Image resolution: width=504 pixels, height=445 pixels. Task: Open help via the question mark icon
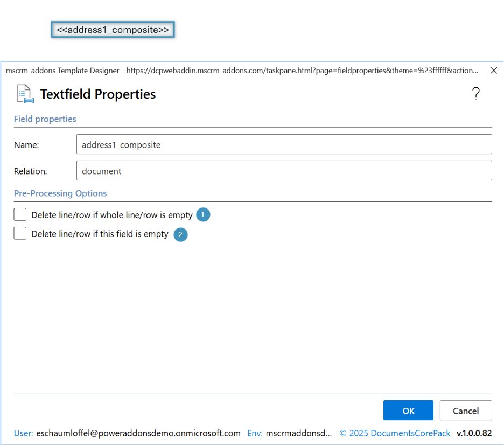tap(475, 94)
